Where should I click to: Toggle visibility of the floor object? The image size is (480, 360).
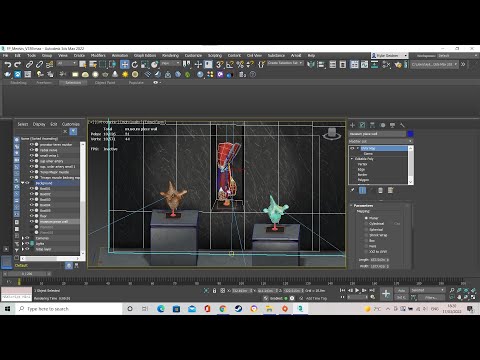click(32, 216)
